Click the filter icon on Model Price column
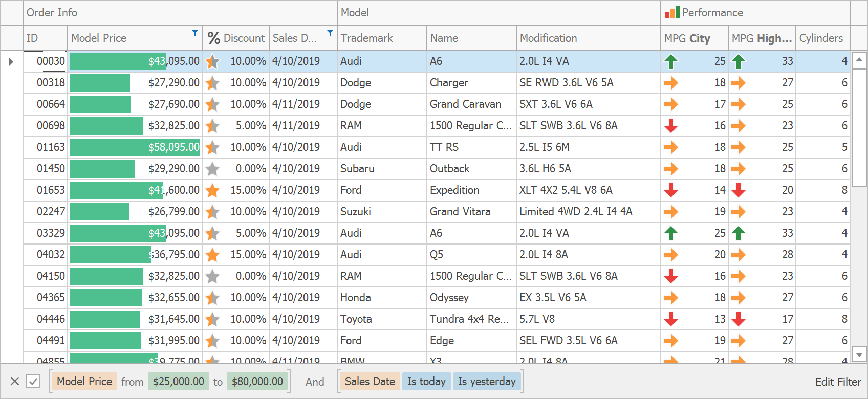Viewport: 868px width, 399px height. pyautogui.click(x=195, y=33)
